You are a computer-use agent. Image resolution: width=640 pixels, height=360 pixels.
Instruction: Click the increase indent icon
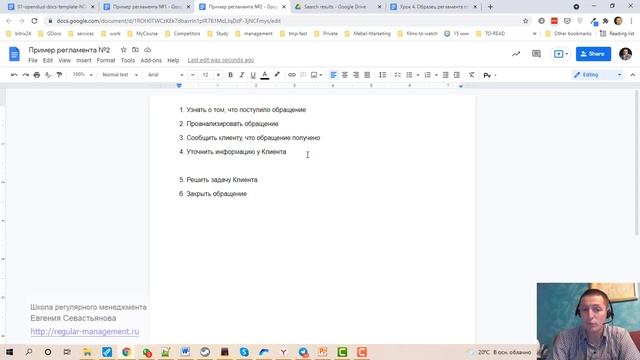click(457, 75)
